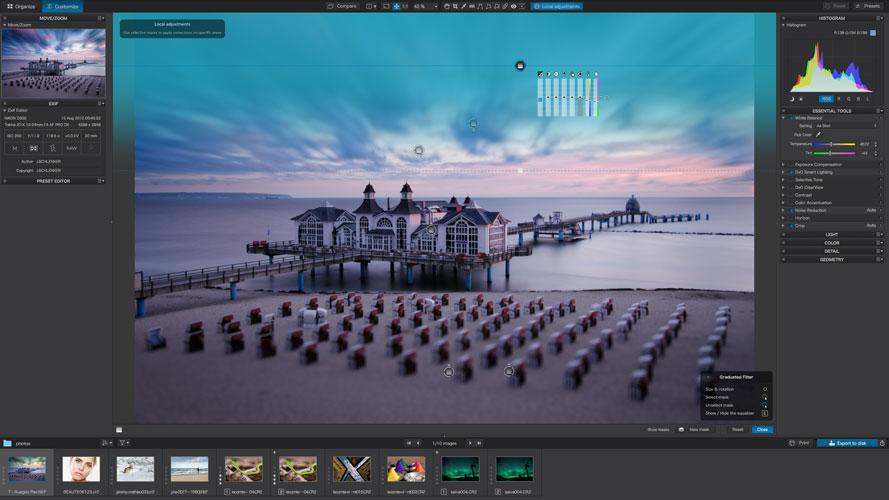The image size is (889, 500).
Task: Click the photos folder icon
Action: coord(7,442)
